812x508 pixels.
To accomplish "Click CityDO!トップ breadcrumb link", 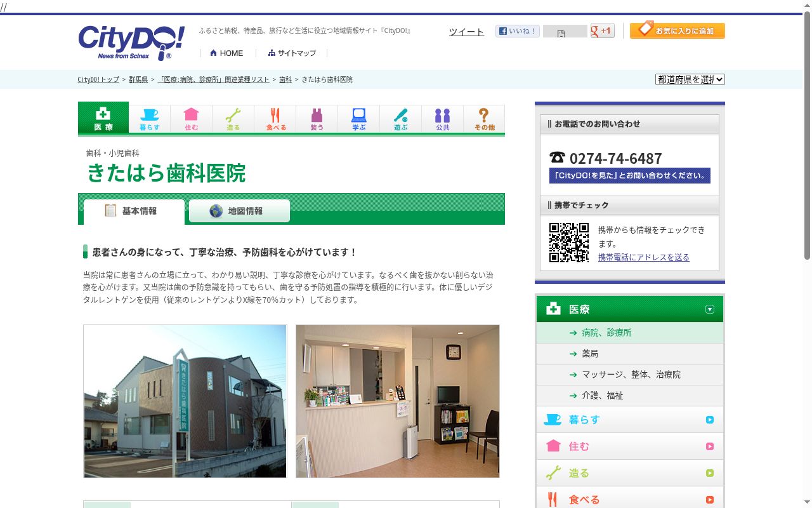I will [98, 80].
